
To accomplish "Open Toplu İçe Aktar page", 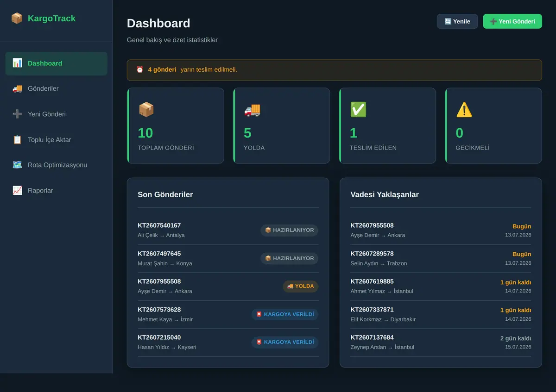I will 57,140.
